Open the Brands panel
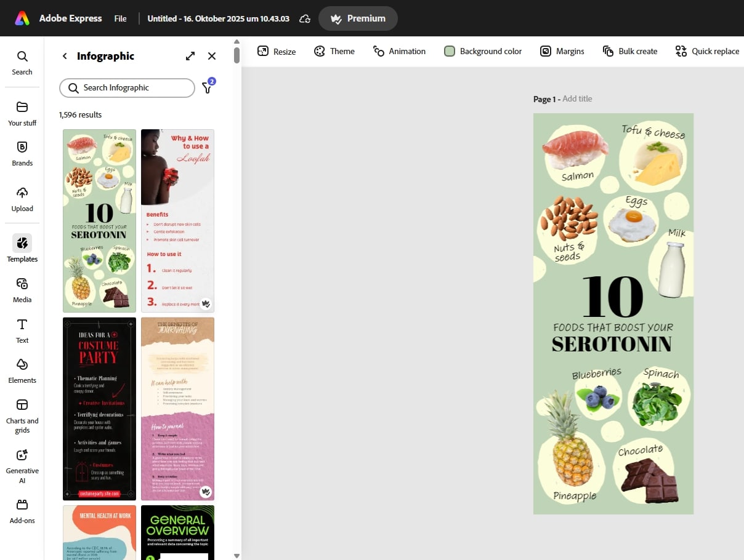744x560 pixels. pos(22,153)
